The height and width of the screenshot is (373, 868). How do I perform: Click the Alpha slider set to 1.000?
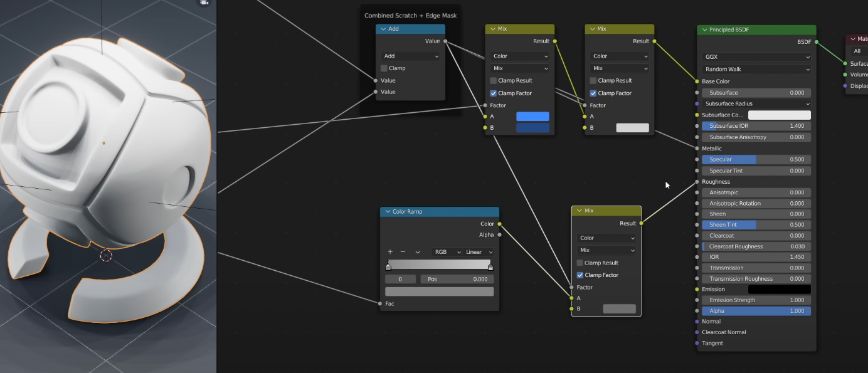pos(756,311)
